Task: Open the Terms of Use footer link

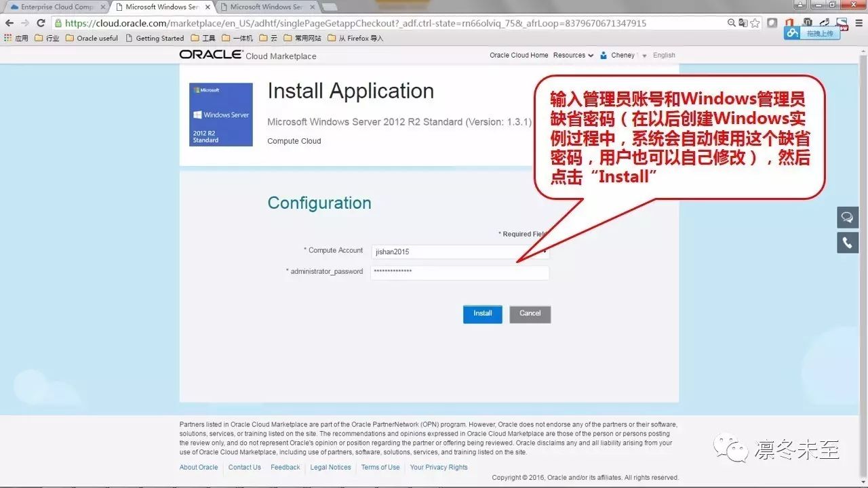Action: coord(380,468)
